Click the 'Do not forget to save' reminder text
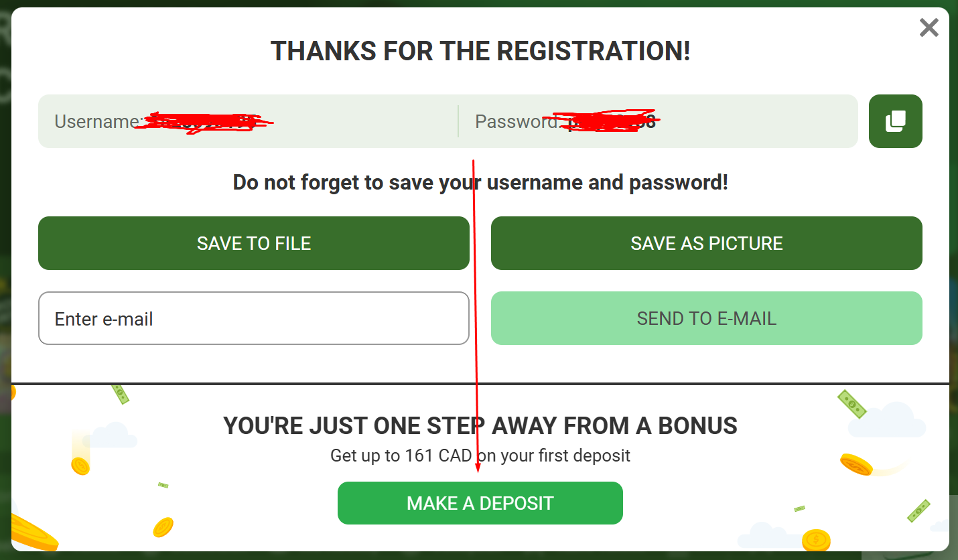 pos(480,182)
